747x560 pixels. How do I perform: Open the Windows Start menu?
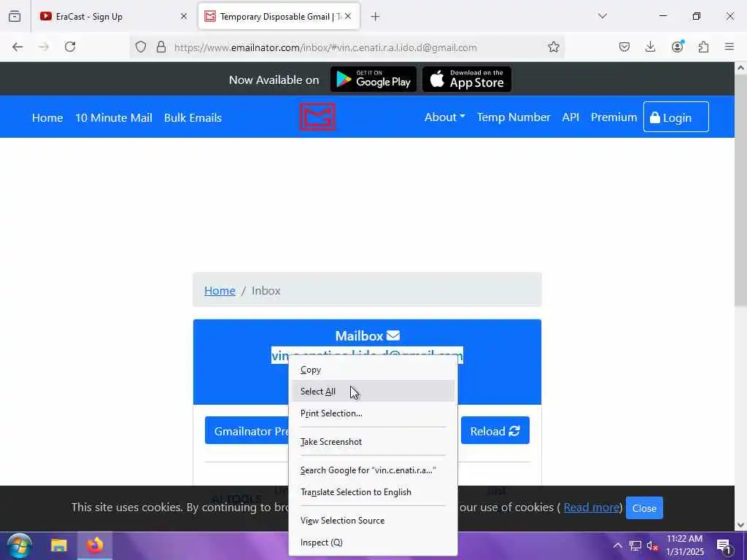pyautogui.click(x=20, y=545)
